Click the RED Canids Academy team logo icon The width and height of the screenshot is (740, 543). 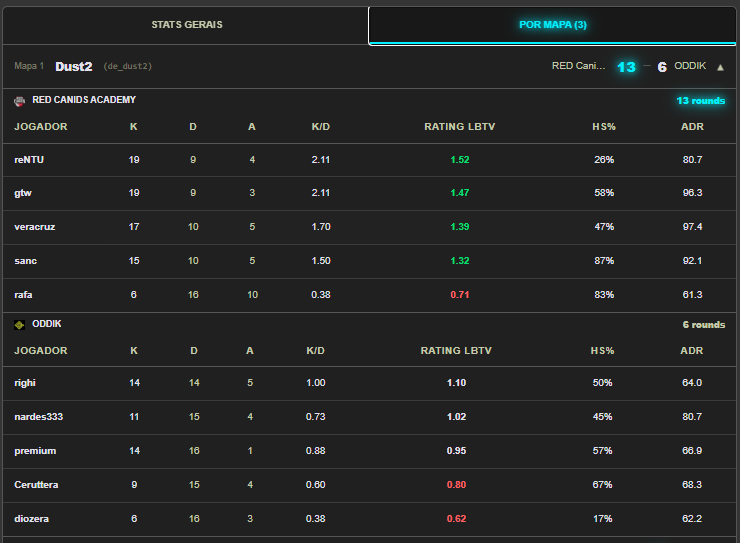(19, 101)
